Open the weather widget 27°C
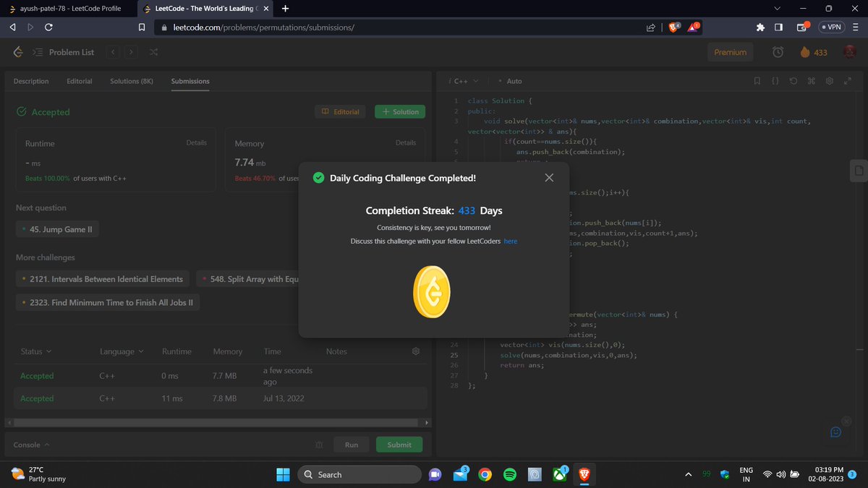The image size is (868, 488). pos(38,474)
